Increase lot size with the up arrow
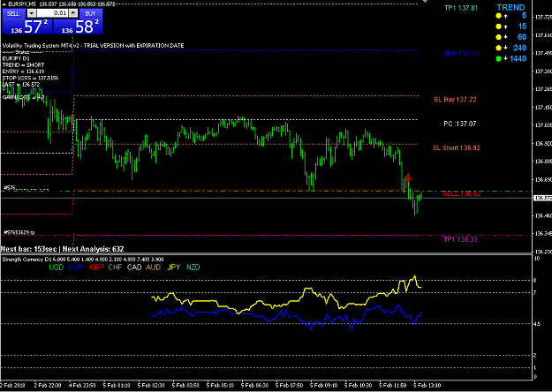The image size is (552, 392). click(x=73, y=13)
